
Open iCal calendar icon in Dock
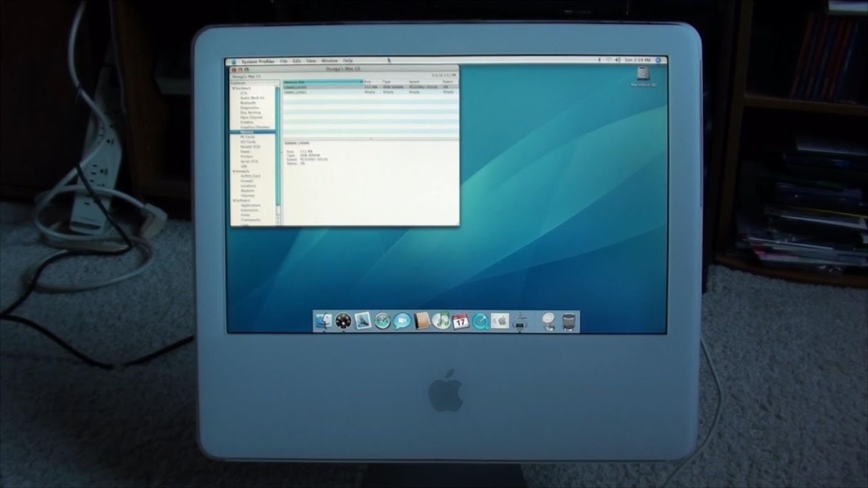[460, 321]
